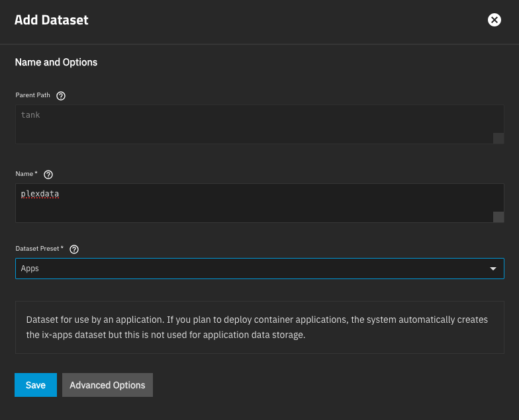This screenshot has height=420, width=519.
Task: Click the Parent Path field resize handle
Action: (x=498, y=139)
